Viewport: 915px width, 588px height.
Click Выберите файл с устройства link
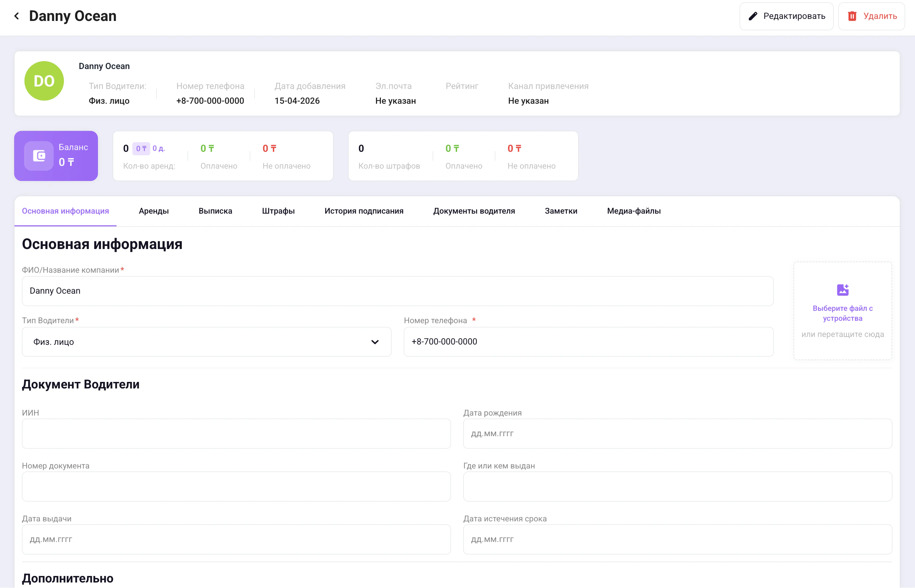842,313
